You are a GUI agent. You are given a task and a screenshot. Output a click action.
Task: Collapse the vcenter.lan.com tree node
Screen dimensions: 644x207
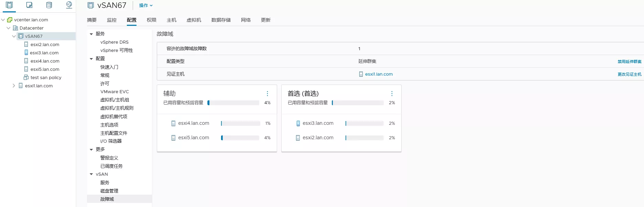3,20
